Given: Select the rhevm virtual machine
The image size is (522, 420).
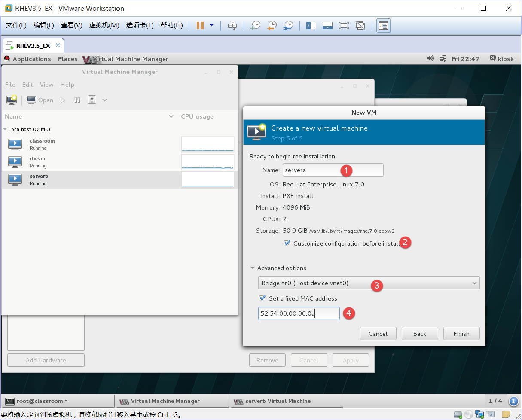Looking at the screenshot, I should pos(119,162).
